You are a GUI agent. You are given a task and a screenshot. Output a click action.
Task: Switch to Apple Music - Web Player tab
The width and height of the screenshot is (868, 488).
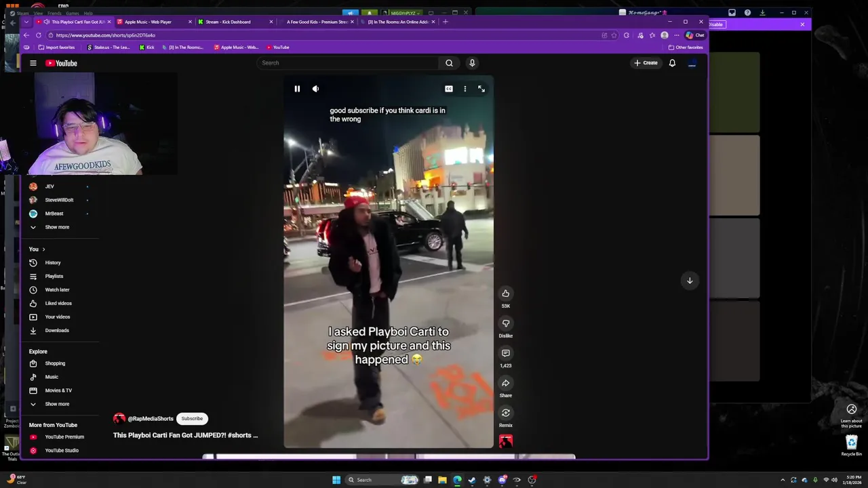coord(153,22)
